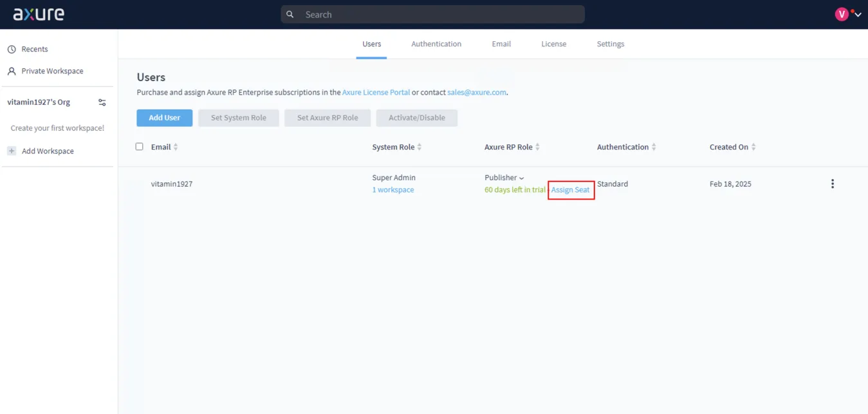This screenshot has height=414, width=868.
Task: Open the Publisher role dropdown
Action: tap(522, 177)
